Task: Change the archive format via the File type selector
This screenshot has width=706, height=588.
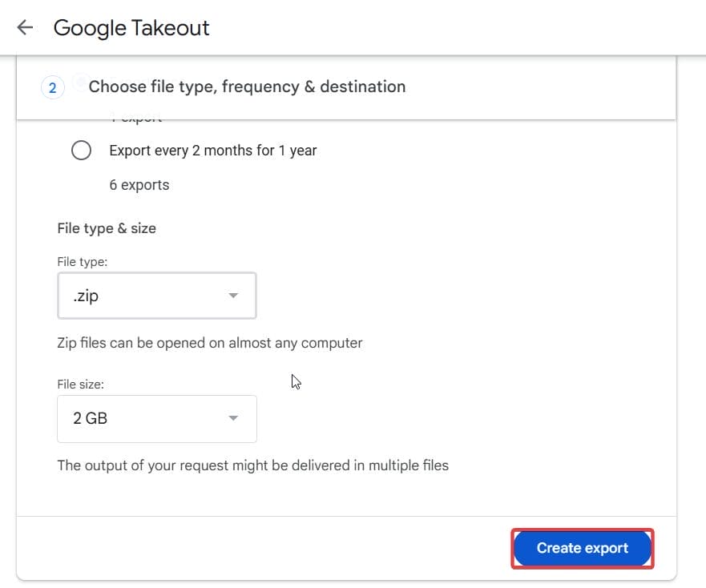Action: click(156, 296)
